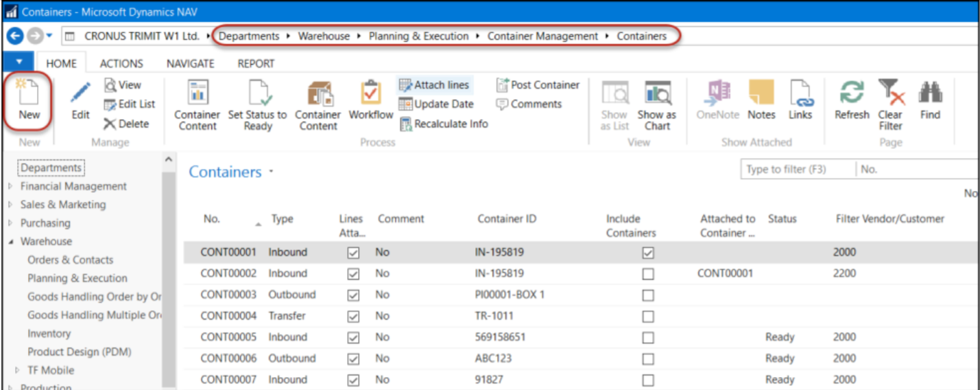The height and width of the screenshot is (390, 980).
Task: Click Post Container action
Action: [x=538, y=85]
